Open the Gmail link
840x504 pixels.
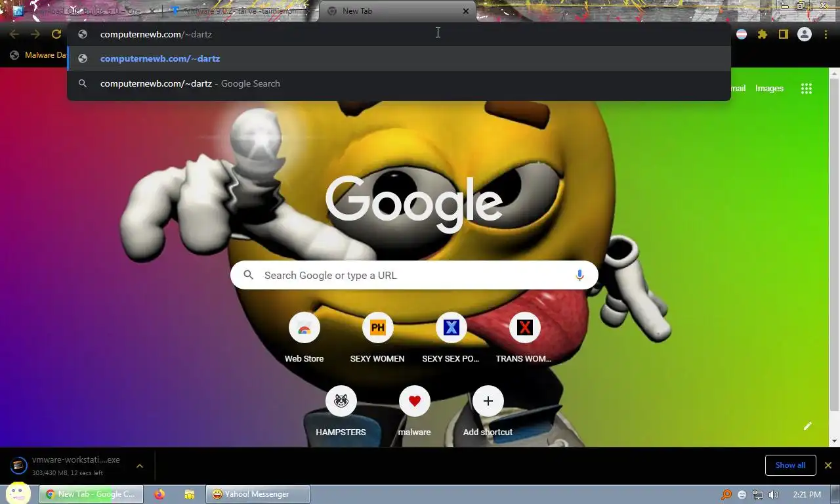tap(738, 89)
